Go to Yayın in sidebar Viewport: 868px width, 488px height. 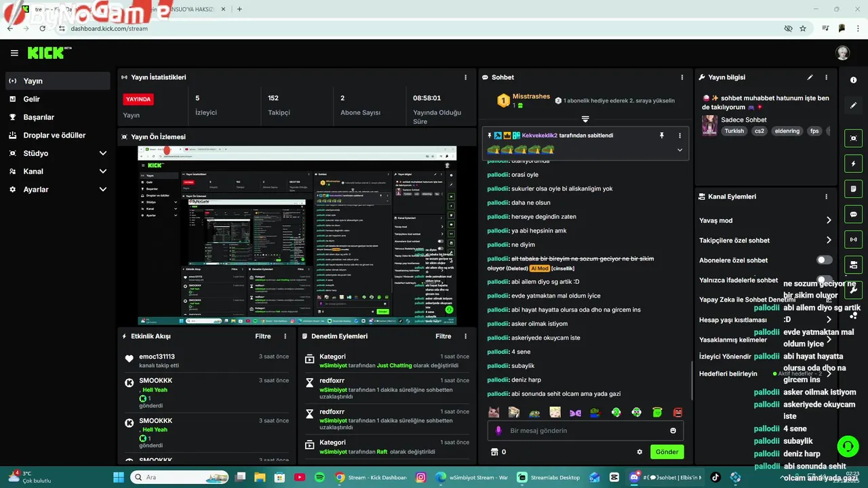pos(58,81)
